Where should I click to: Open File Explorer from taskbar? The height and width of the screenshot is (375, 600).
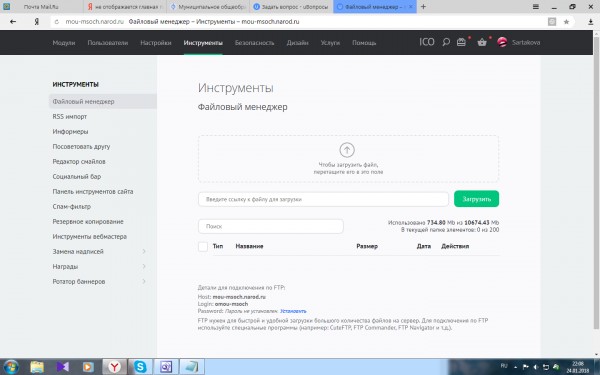(x=37, y=367)
